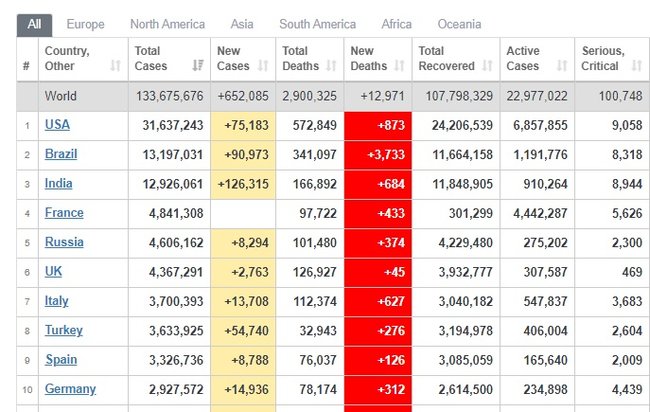This screenshot has height=412, width=650.
Task: Select the Oceania tab
Action: coord(459,24)
